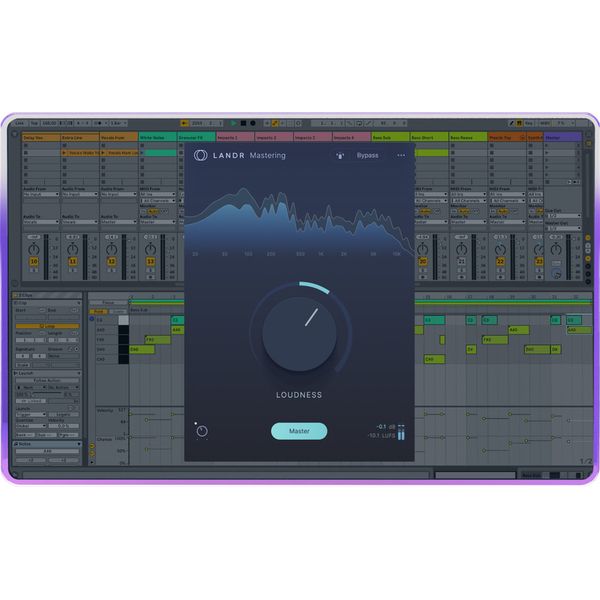Click the C#0 MIDI note in the piano roll
Image resolution: width=600 pixels, height=600 pixels.
tap(434, 359)
